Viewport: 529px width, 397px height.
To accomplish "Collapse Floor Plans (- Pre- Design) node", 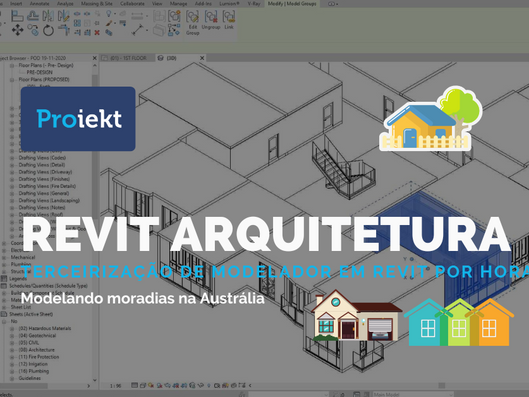I will pyautogui.click(x=12, y=65).
